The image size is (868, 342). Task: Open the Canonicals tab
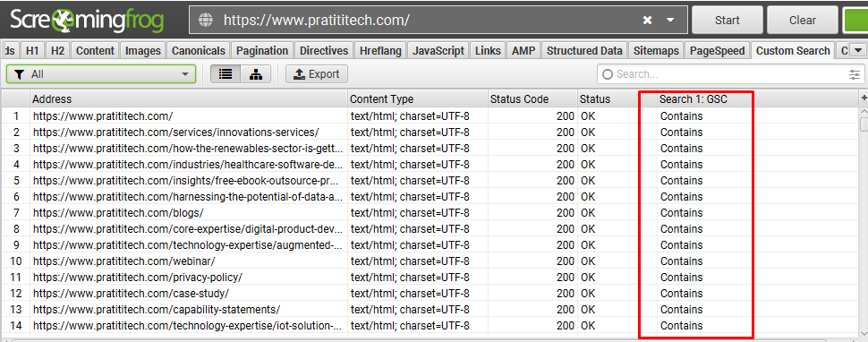tap(198, 51)
